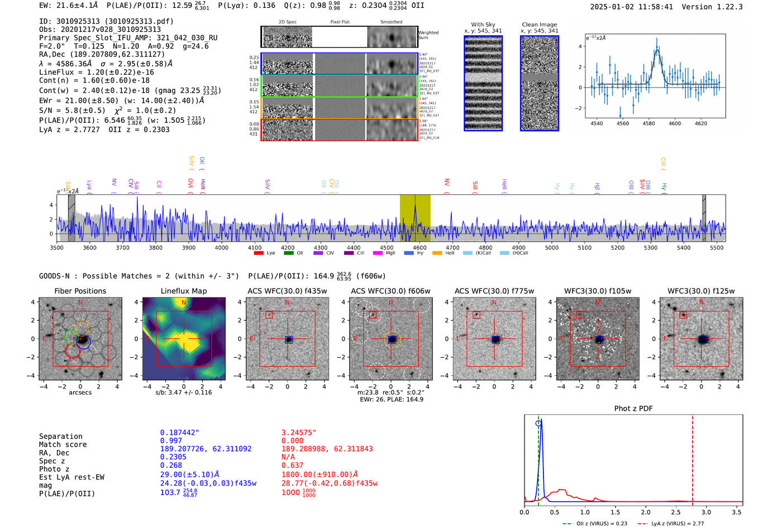Open the Lineflux Map panel
This screenshot has height=532, width=782.
184,338
